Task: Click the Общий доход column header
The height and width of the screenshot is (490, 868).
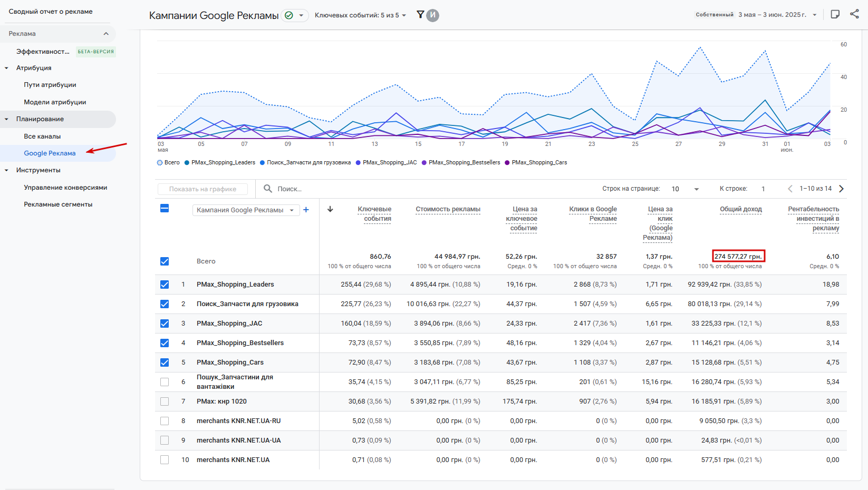Action: [x=741, y=209]
